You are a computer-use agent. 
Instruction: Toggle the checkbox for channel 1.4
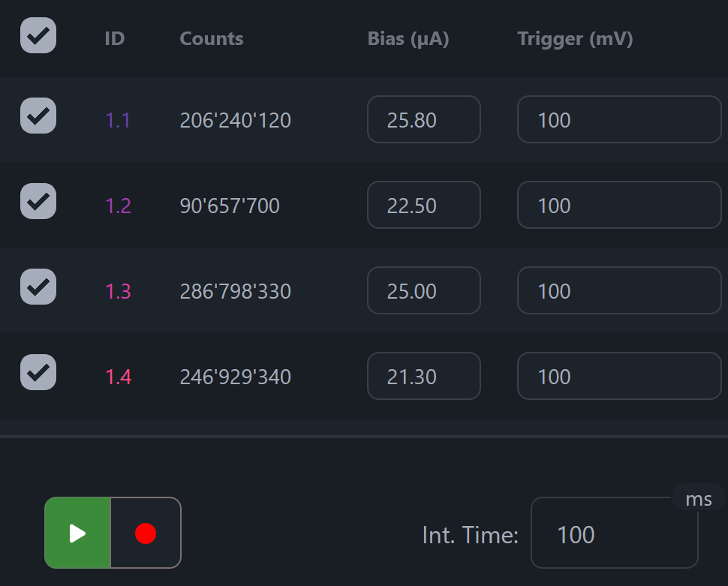pyautogui.click(x=38, y=372)
